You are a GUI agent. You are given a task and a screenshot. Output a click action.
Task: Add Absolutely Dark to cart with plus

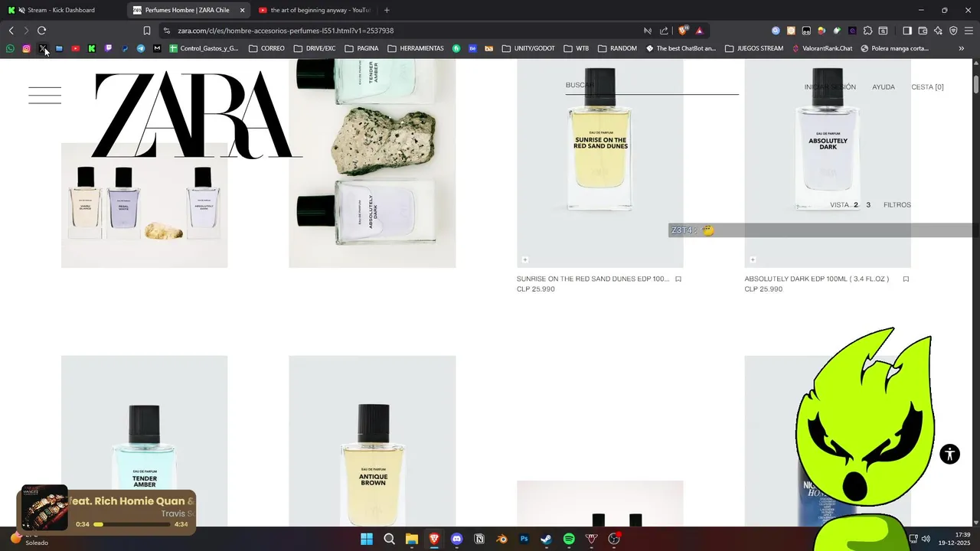(753, 260)
